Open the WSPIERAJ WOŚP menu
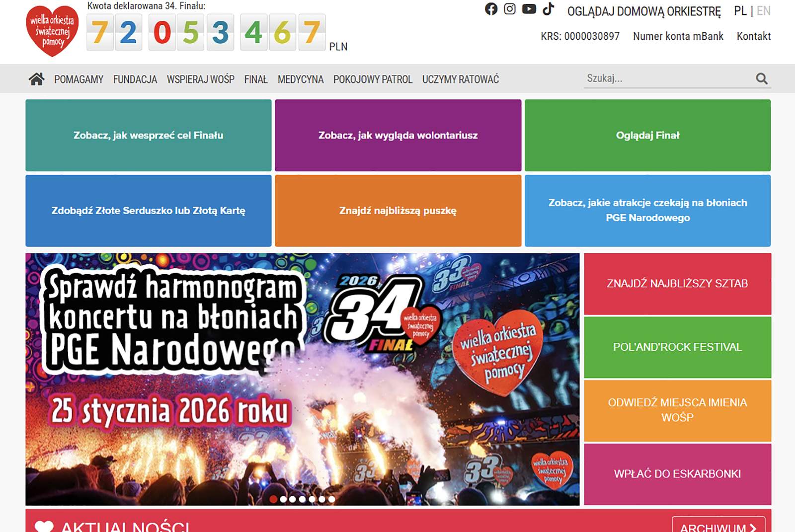This screenshot has width=795, height=532. pos(200,79)
